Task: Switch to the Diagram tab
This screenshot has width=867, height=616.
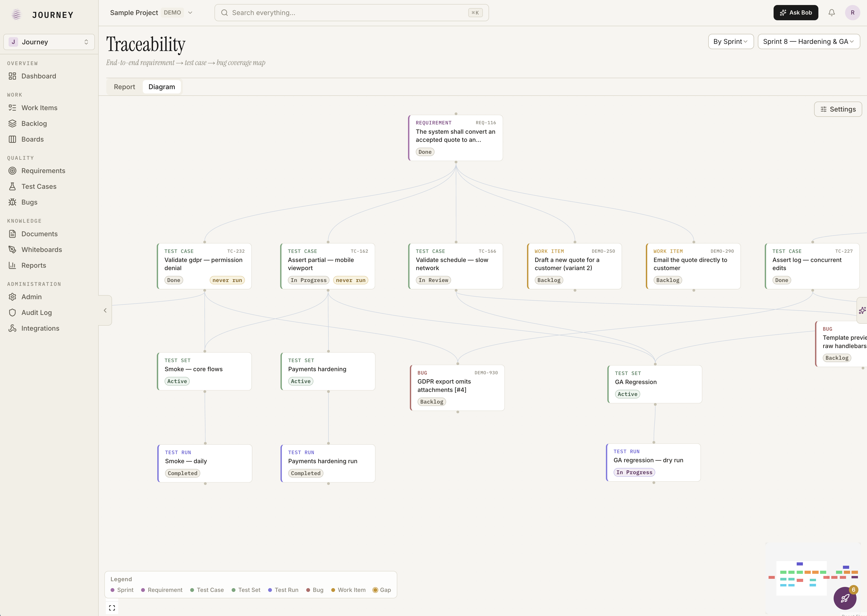Action: click(x=162, y=87)
